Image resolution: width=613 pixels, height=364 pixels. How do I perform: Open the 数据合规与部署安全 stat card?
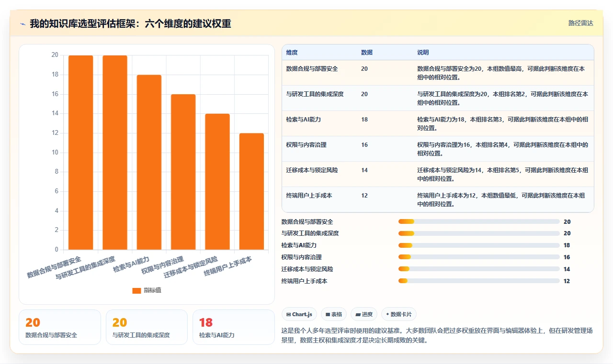(x=60, y=327)
